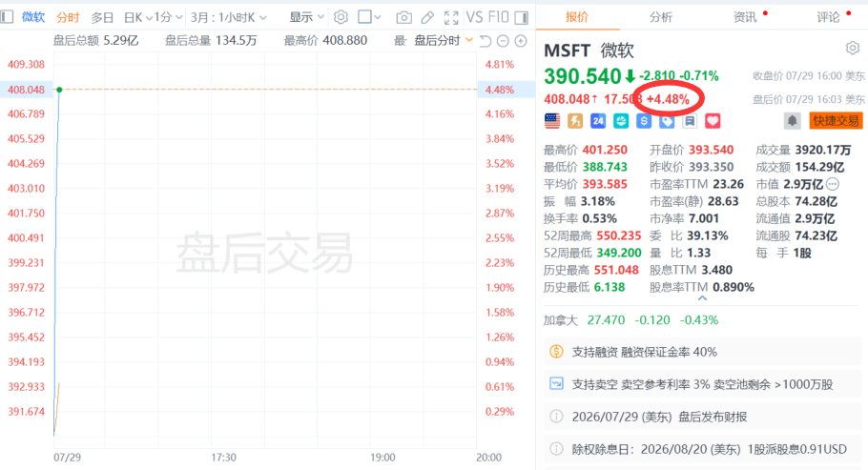Image resolution: width=868 pixels, height=470 pixels.
Task: Toggle the red heart favorite icon
Action: tap(713, 121)
